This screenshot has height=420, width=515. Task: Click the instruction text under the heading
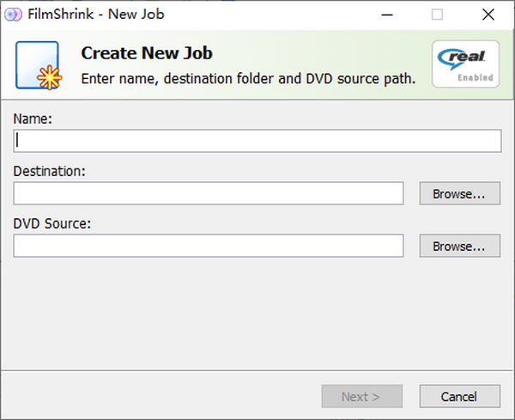pyautogui.click(x=248, y=78)
